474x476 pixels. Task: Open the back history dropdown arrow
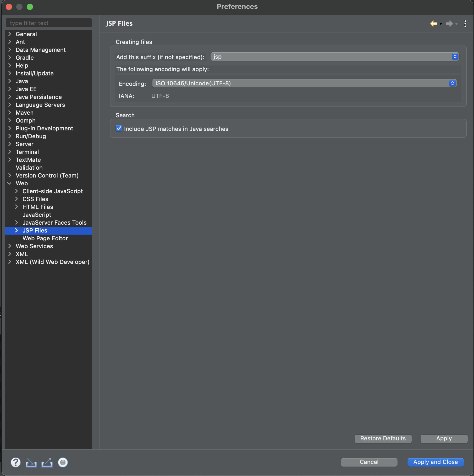pos(441,24)
